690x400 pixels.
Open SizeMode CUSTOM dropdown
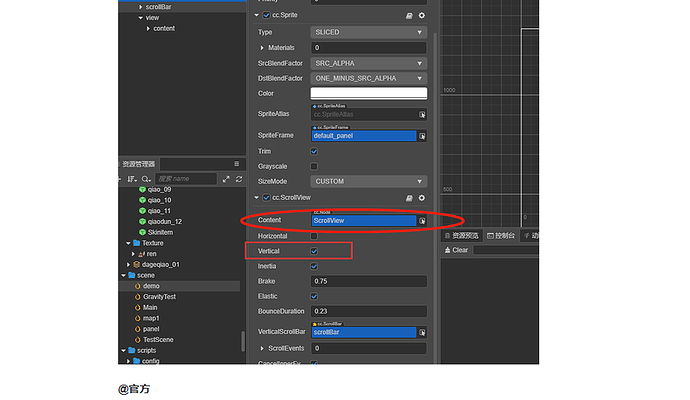click(x=369, y=181)
